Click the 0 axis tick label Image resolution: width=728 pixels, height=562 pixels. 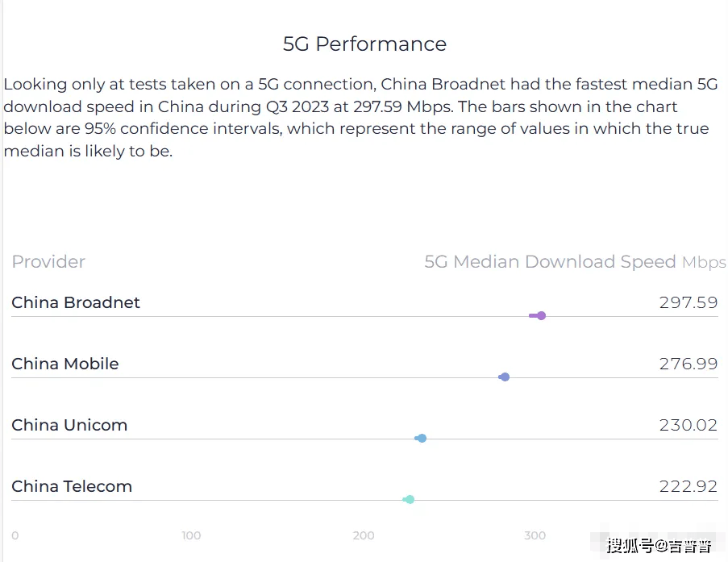tap(15, 535)
